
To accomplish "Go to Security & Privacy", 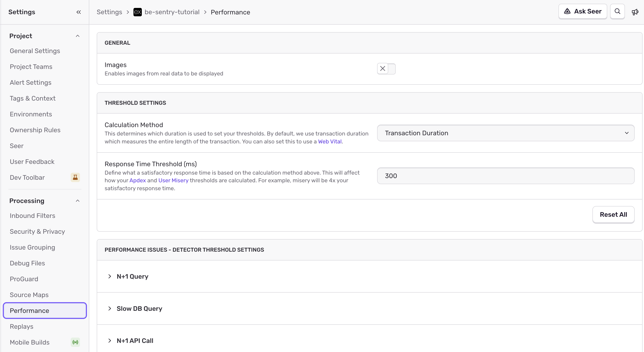I will click(x=37, y=231).
